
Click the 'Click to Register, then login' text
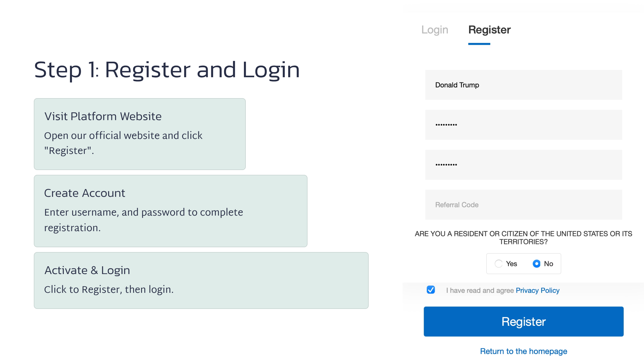click(109, 290)
